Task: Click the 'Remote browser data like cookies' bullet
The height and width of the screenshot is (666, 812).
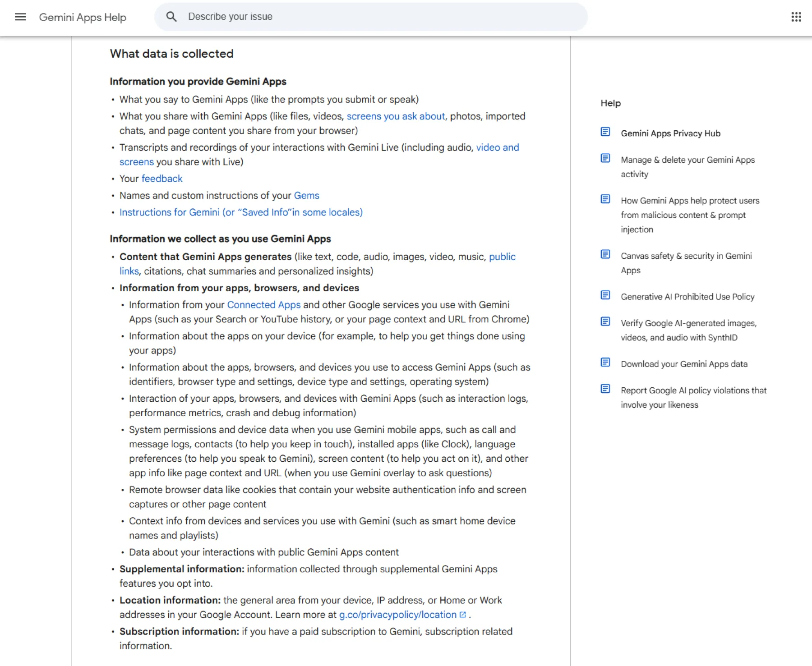Action: pos(328,497)
